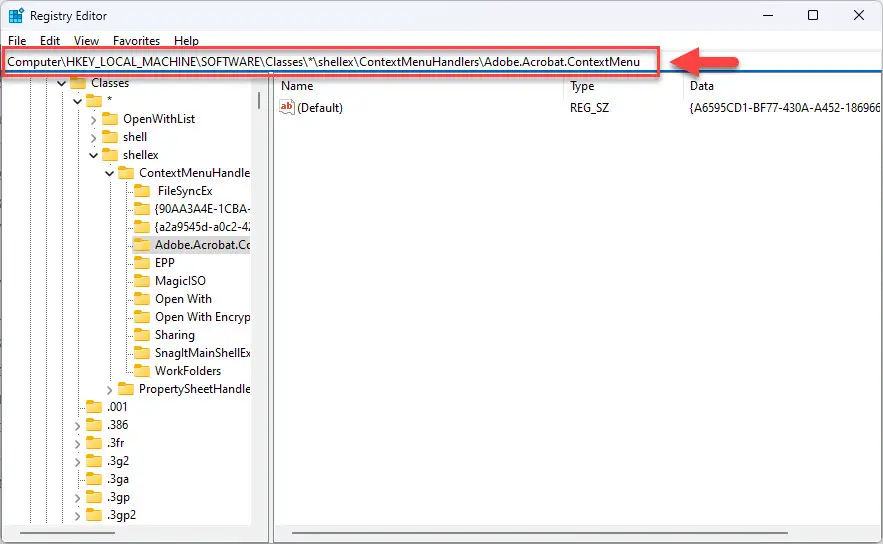
Task: Select the .3gp2 key label
Action: point(122,515)
